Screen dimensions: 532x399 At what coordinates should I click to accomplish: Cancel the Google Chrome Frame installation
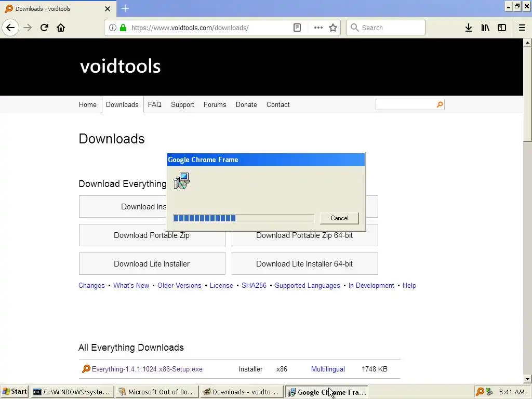pyautogui.click(x=339, y=218)
